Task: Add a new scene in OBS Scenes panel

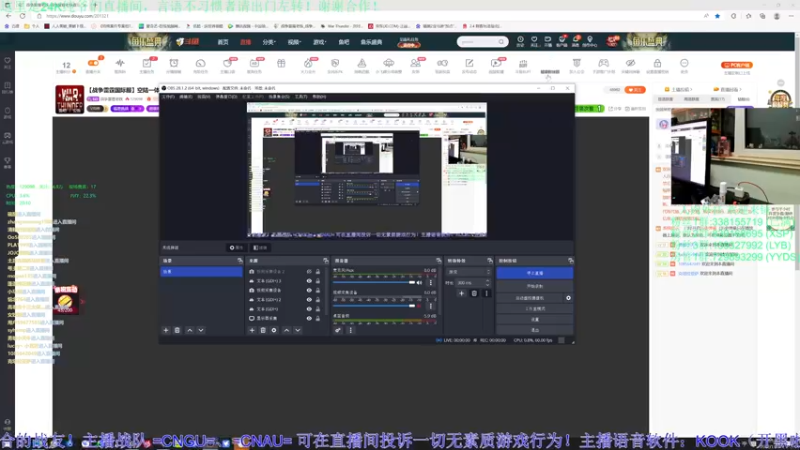Action: (166, 330)
